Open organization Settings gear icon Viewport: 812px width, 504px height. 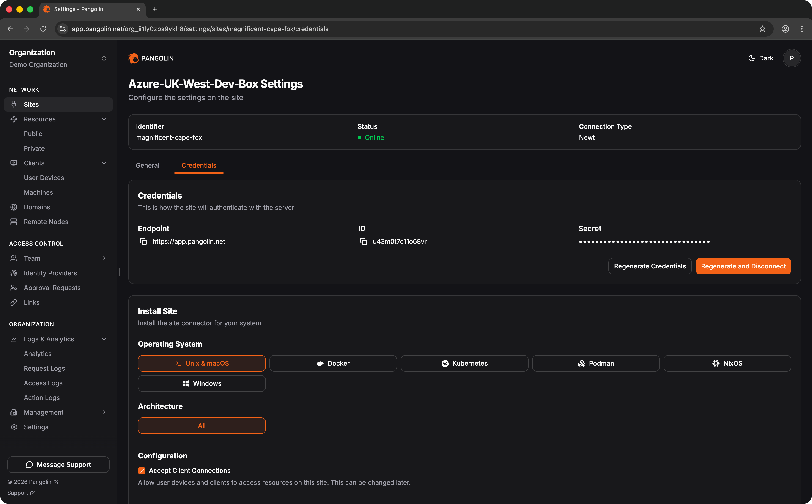tap(14, 427)
